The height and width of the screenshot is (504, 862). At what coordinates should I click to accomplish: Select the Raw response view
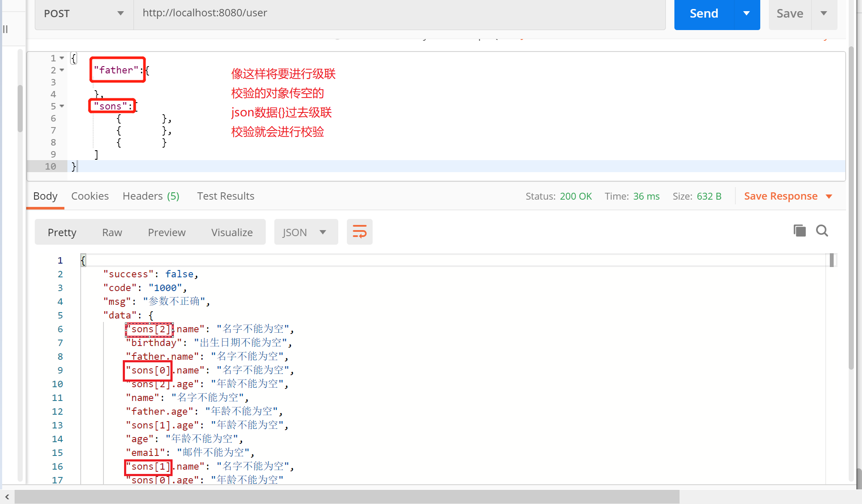click(112, 232)
